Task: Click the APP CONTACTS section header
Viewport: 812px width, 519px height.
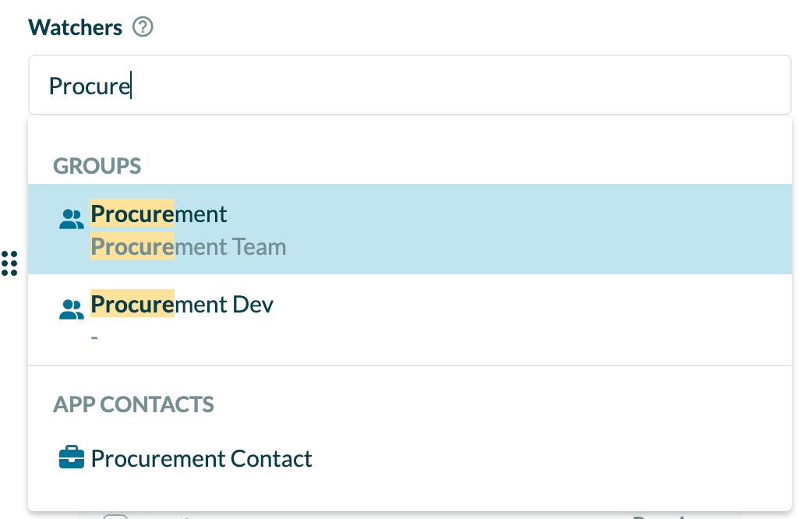Action: click(x=133, y=404)
